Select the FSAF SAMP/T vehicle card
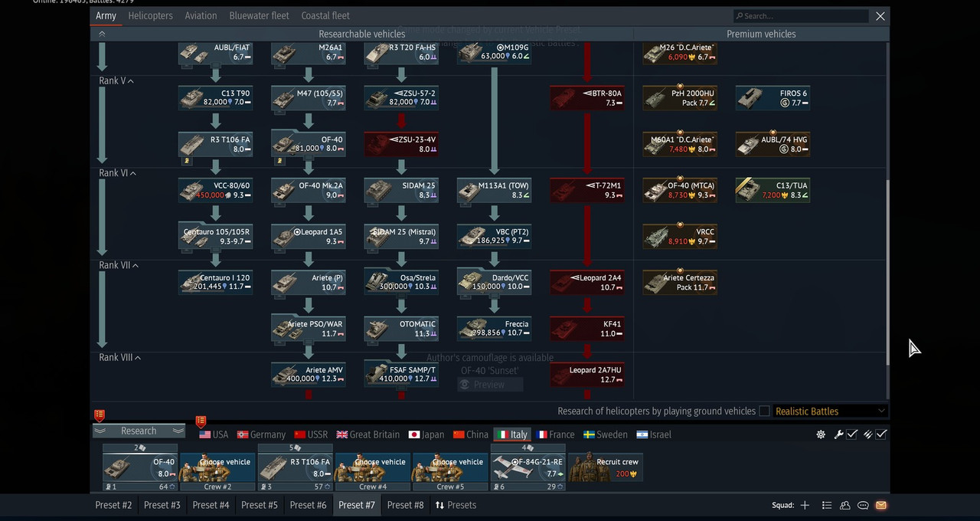The width and height of the screenshot is (980, 521). [401, 375]
